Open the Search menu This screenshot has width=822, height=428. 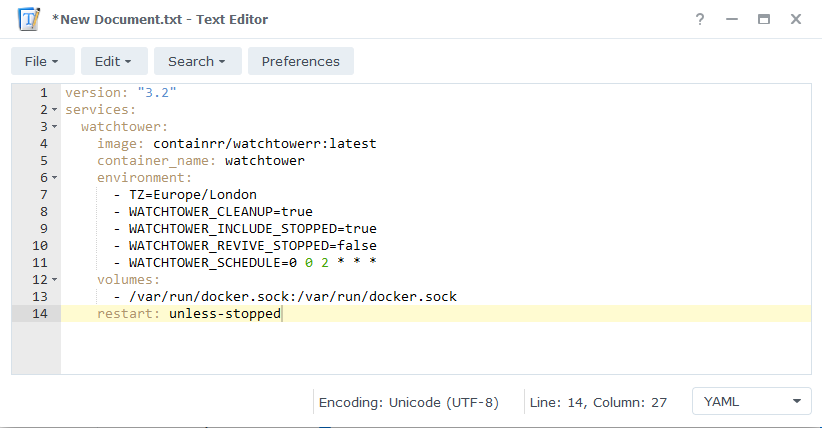click(x=198, y=61)
